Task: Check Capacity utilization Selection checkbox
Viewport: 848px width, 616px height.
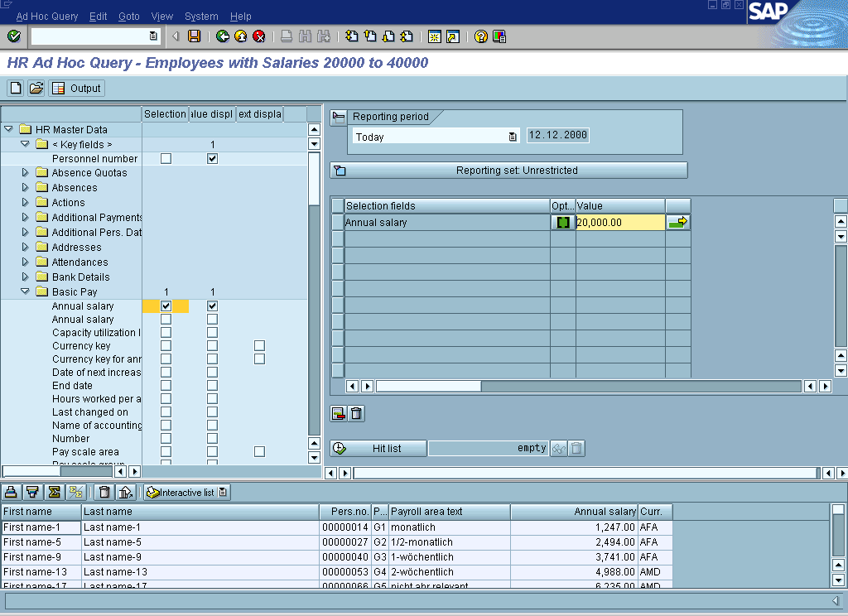Action: point(166,333)
